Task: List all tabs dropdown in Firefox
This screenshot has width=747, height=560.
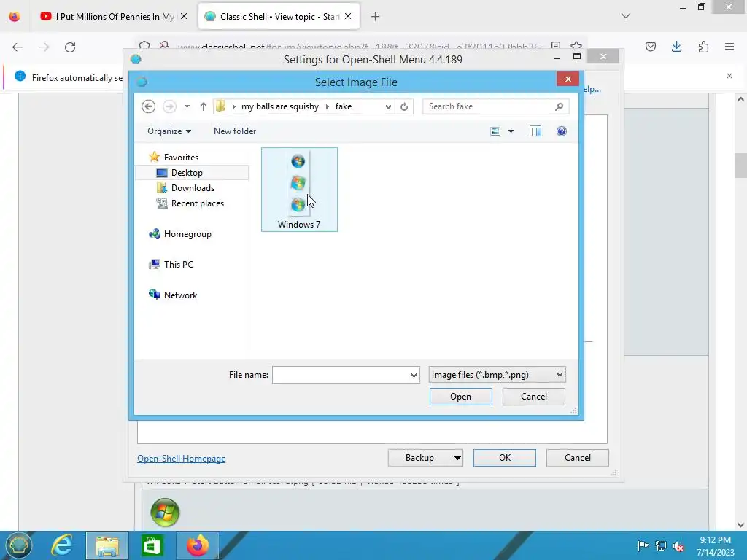Action: point(626,16)
